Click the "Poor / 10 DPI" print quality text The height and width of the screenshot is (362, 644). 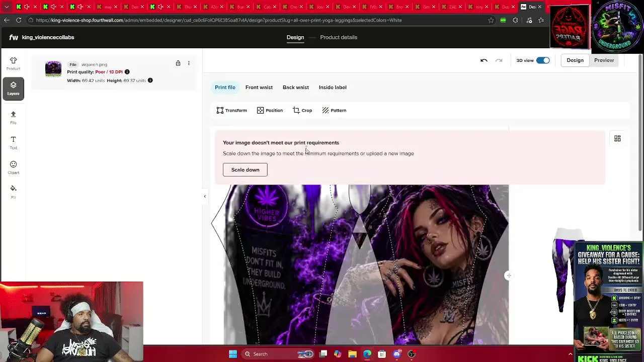[109, 72]
